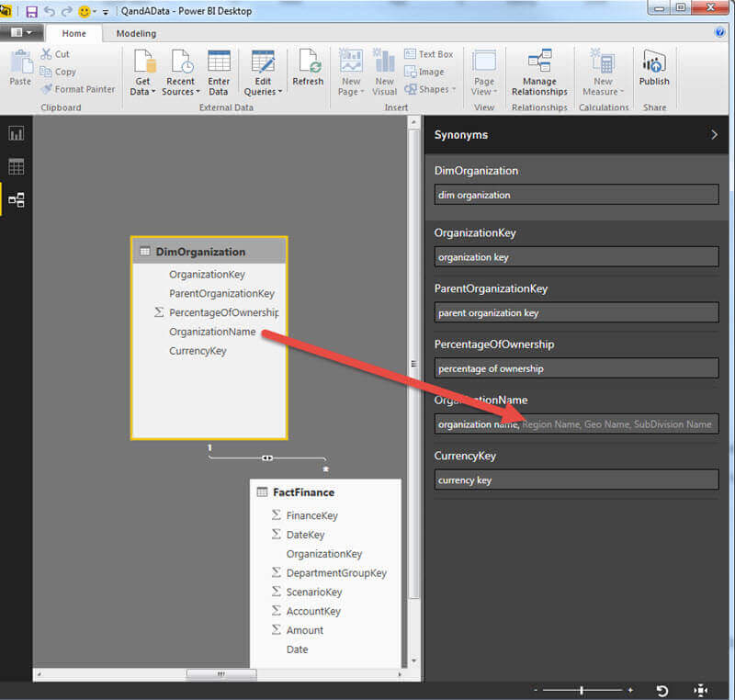This screenshot has height=700, width=735.
Task: Click into the 'organization name' synonym field
Action: click(x=576, y=424)
